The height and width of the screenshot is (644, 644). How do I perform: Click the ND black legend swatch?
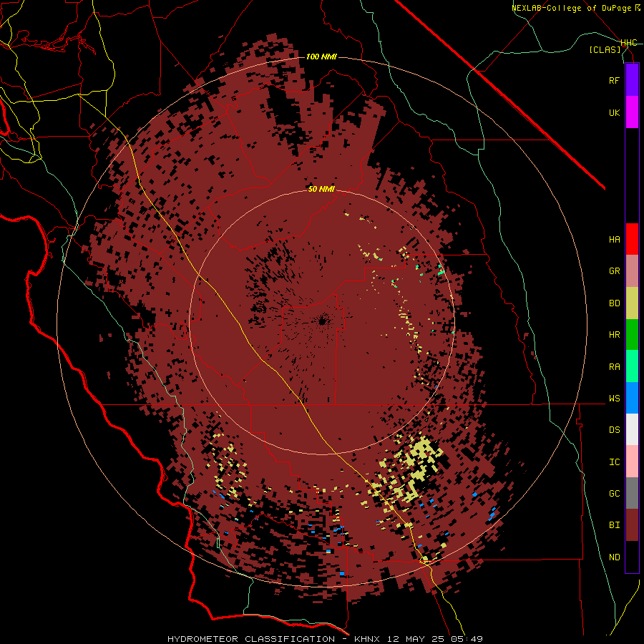[x=632, y=557]
